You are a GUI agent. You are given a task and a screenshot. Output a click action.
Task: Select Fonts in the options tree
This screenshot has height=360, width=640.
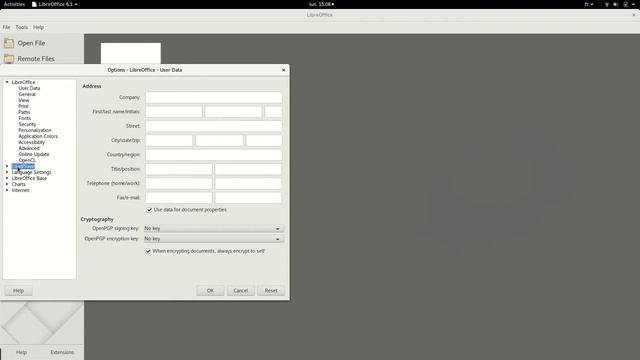24,118
